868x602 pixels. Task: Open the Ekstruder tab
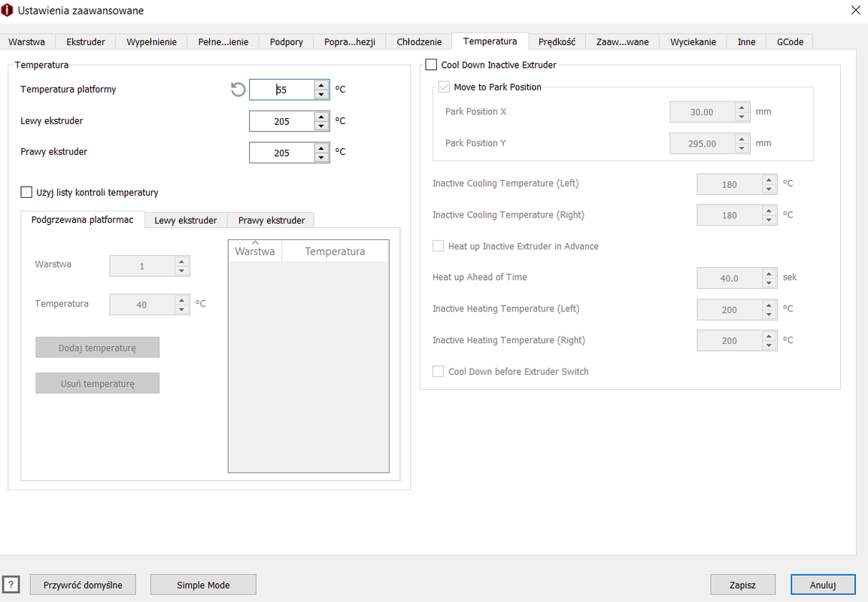click(86, 41)
